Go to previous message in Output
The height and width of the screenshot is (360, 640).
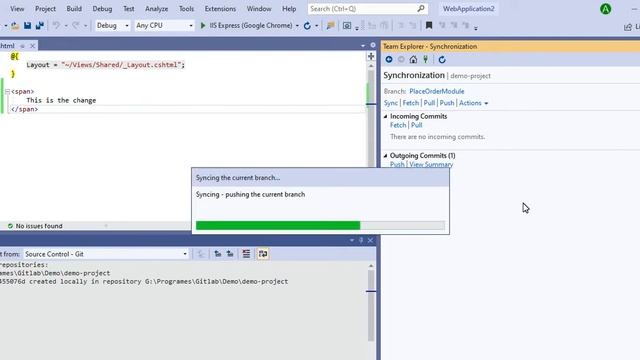[218, 254]
